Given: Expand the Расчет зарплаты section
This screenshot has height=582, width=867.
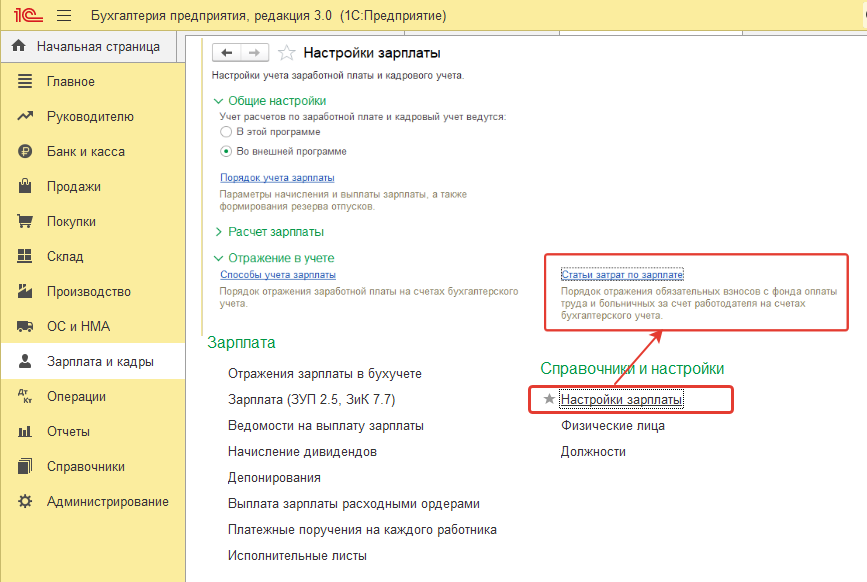Looking at the screenshot, I should [218, 232].
